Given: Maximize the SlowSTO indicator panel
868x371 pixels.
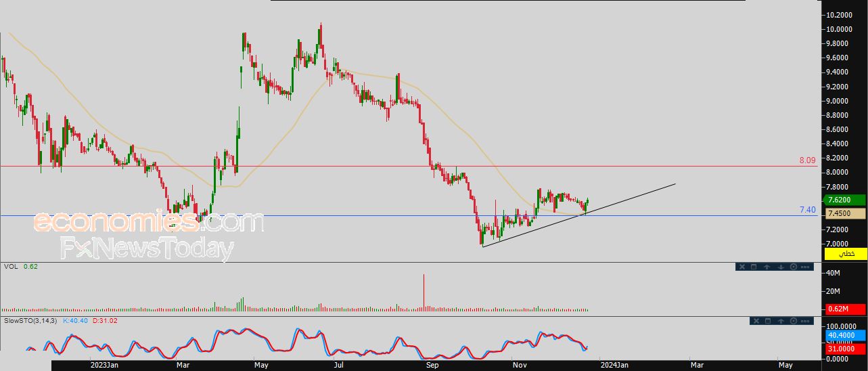Looking at the screenshot, I should point(768,321).
